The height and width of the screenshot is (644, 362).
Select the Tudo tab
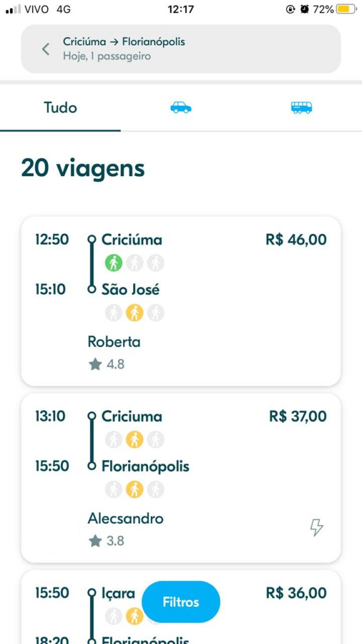(60, 108)
